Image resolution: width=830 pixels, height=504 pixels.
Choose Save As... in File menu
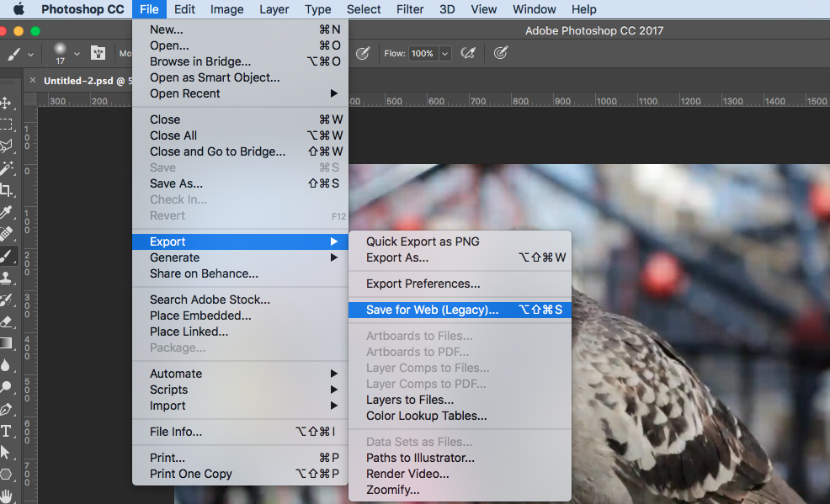pos(240,183)
